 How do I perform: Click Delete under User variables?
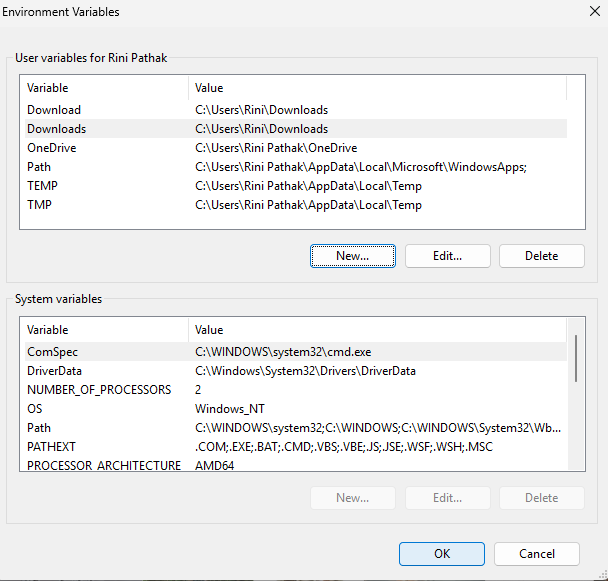pos(541,255)
